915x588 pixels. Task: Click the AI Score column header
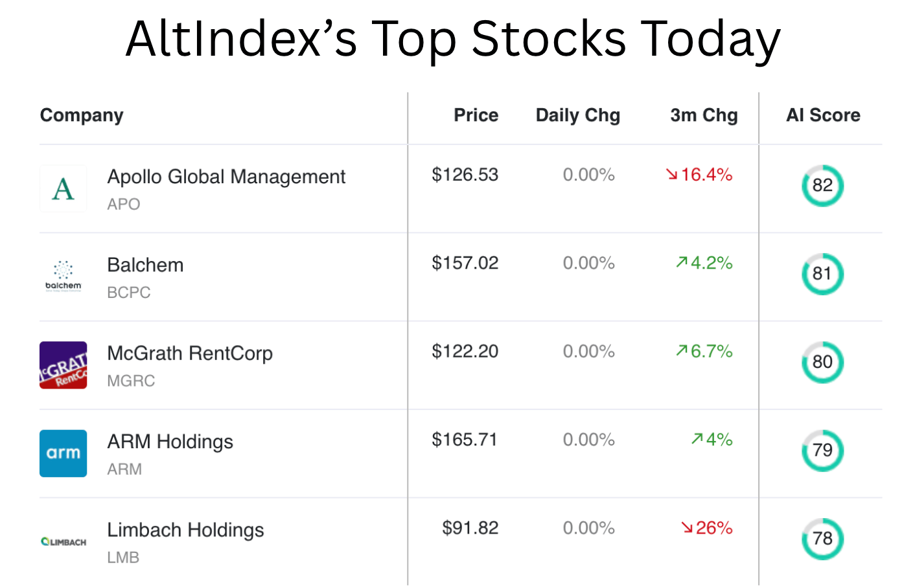pos(823,115)
